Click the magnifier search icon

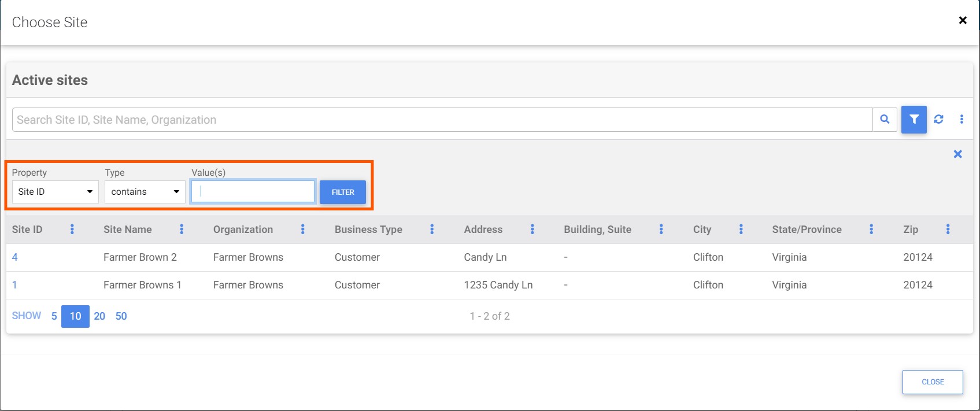point(885,119)
